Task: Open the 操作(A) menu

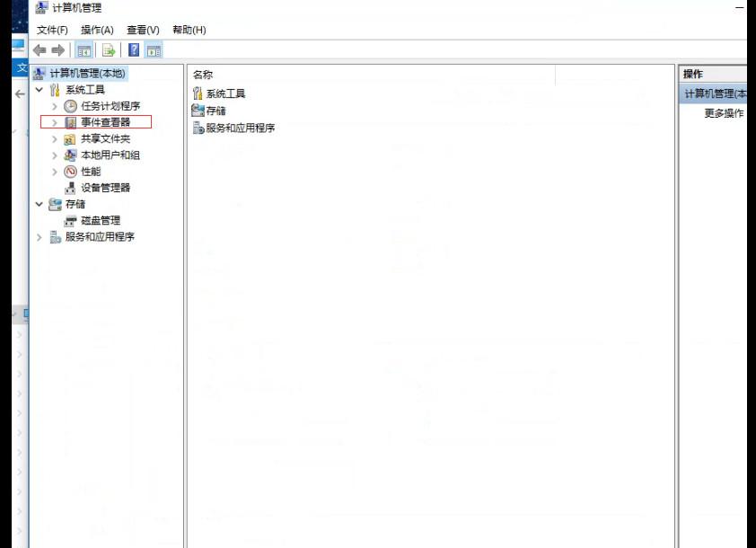Action: (97, 30)
